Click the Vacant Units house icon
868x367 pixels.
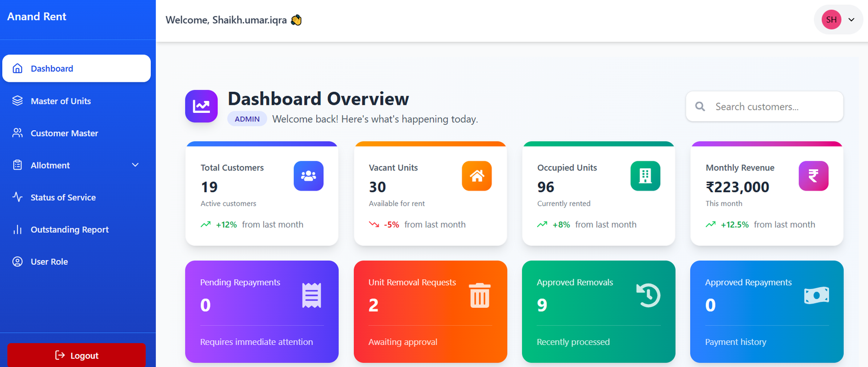[x=476, y=176]
